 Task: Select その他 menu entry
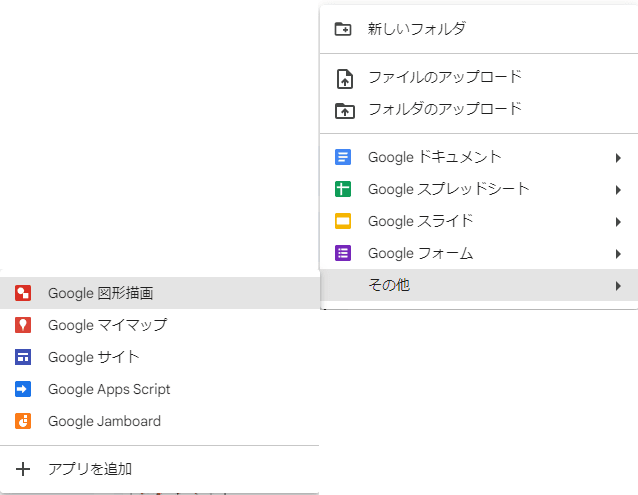pos(479,285)
